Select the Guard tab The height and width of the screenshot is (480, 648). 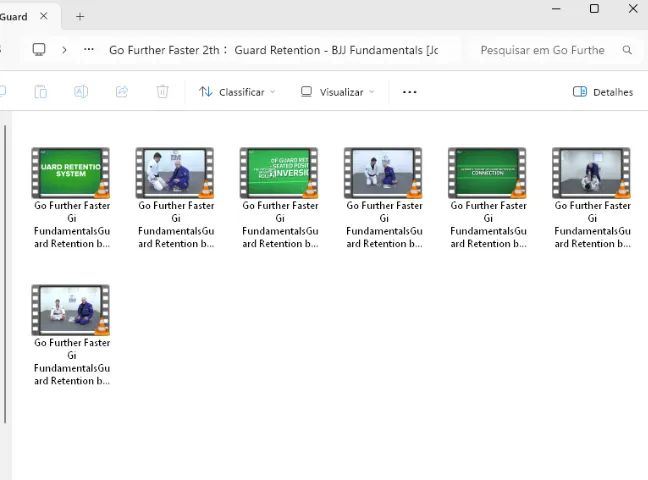tap(14, 17)
